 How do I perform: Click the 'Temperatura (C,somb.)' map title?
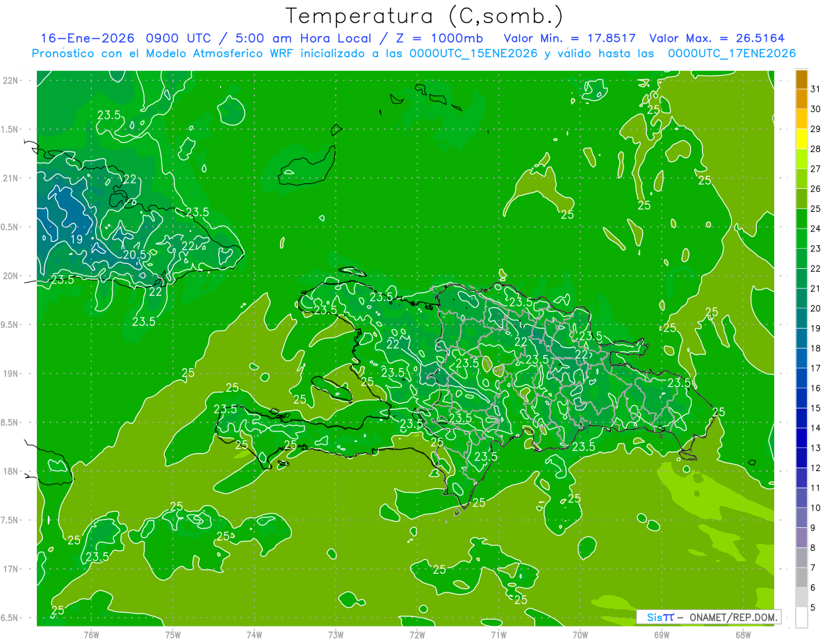(x=424, y=16)
